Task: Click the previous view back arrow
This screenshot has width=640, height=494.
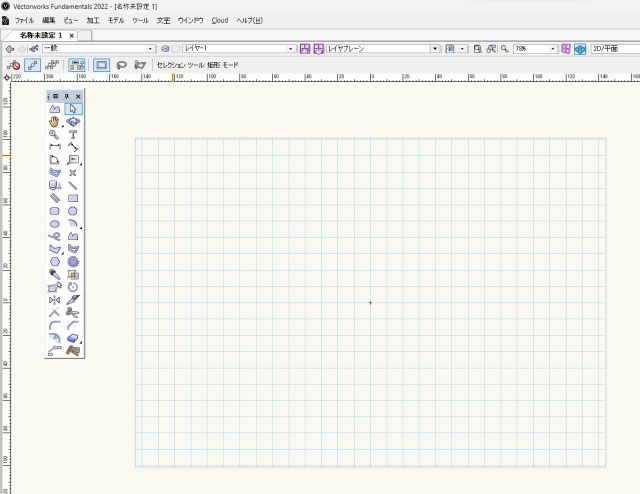Action: point(9,48)
